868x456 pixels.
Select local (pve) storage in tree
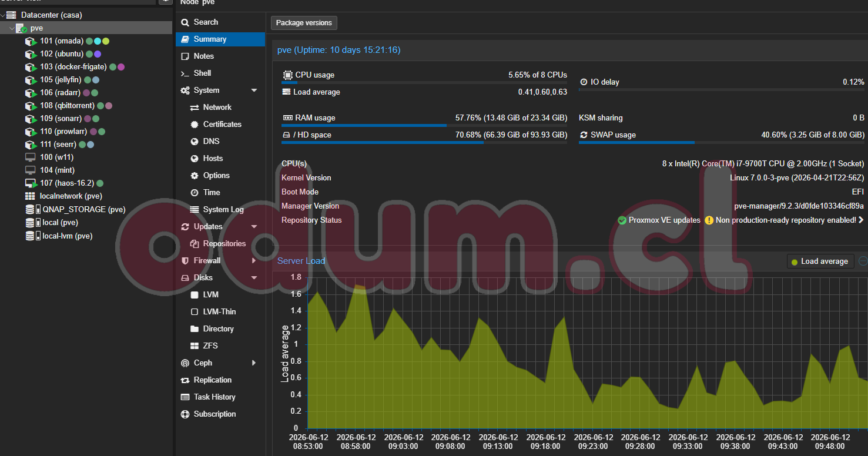[61, 223]
